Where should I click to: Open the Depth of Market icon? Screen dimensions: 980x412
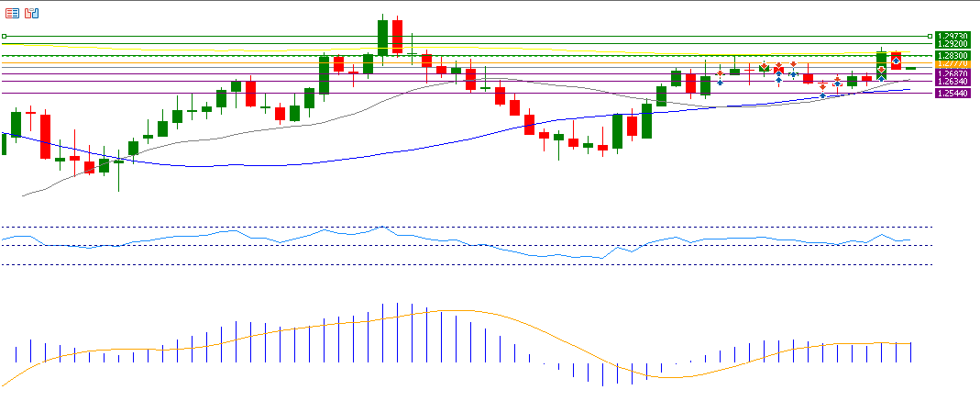pyautogui.click(x=32, y=14)
